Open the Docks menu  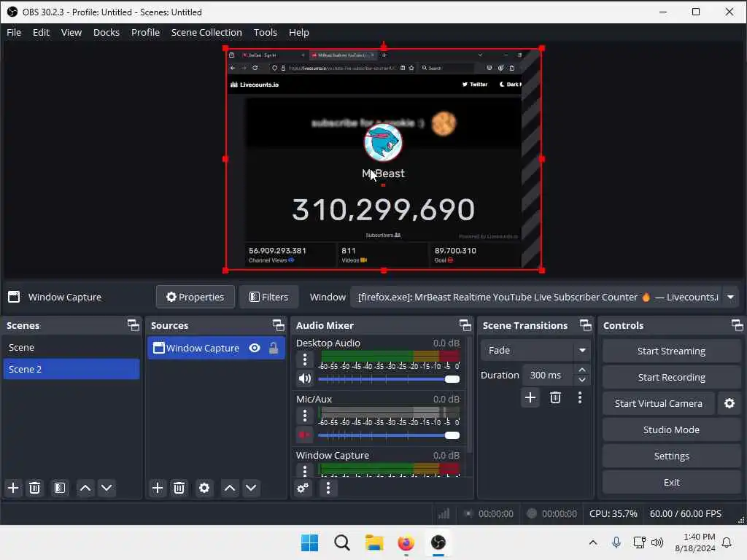point(107,32)
